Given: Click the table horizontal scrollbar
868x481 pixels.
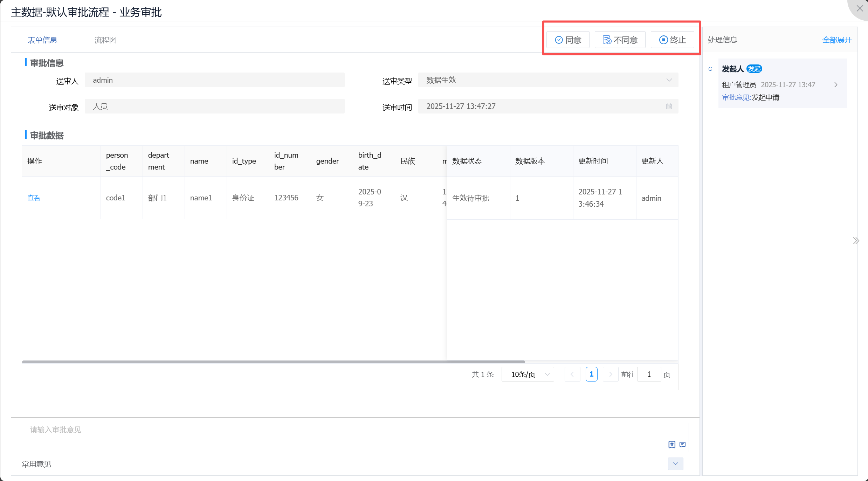Looking at the screenshot, I should pyautogui.click(x=273, y=361).
